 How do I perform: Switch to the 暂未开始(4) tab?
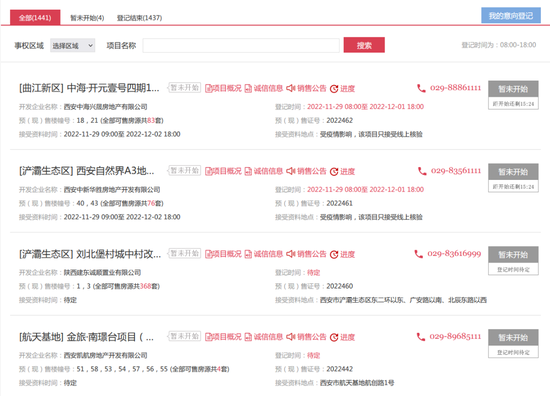pyautogui.click(x=87, y=18)
